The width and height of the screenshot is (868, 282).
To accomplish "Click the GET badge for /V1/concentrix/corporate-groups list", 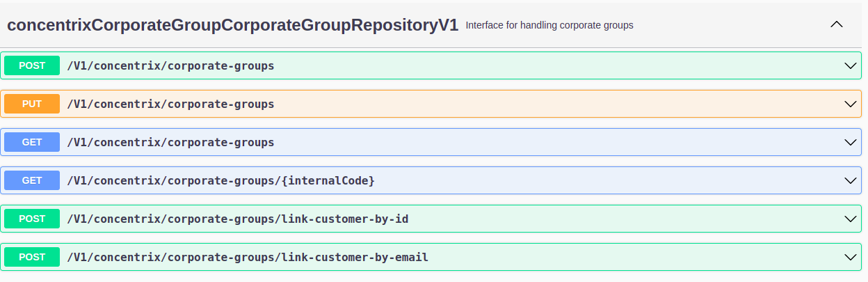I will (x=32, y=142).
